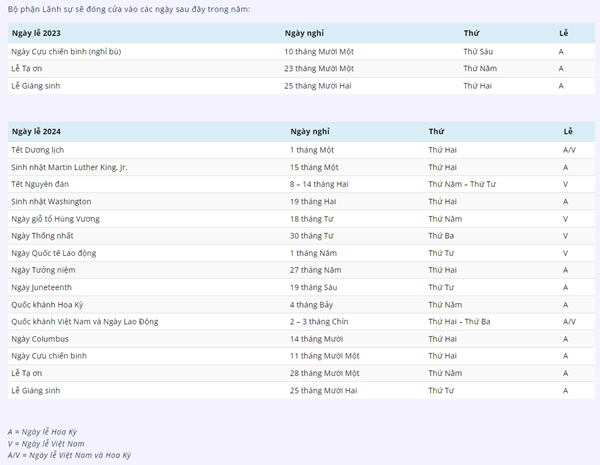Click 'V = Ngày lễ Việt Nam' legend line
This screenshot has width=600, height=465.
point(46,444)
